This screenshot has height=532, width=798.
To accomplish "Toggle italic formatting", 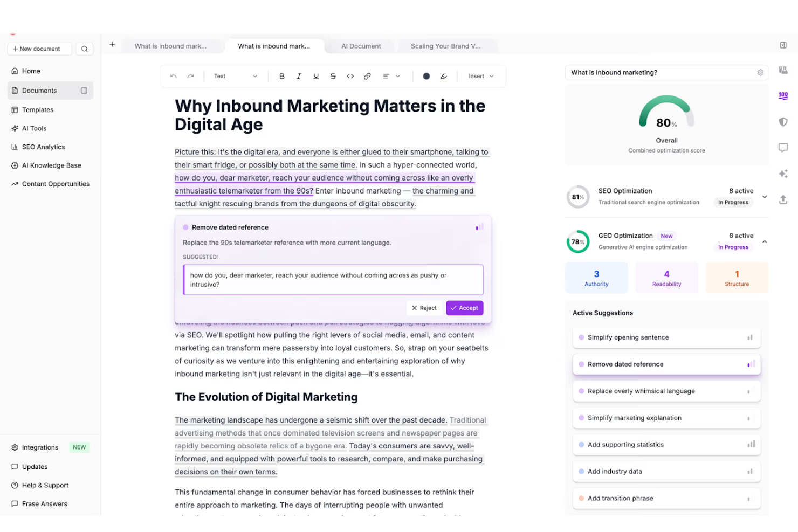I will tap(299, 77).
